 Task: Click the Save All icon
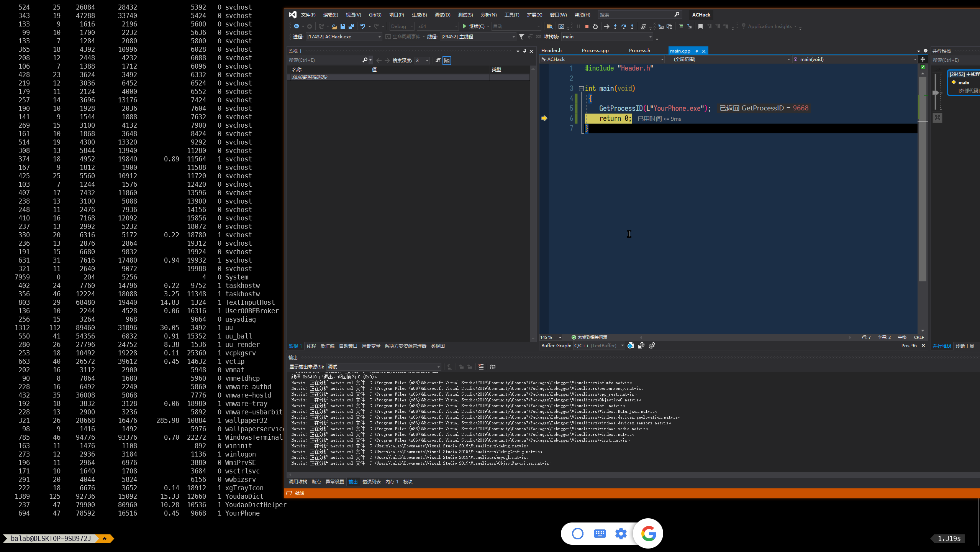pyautogui.click(x=351, y=26)
